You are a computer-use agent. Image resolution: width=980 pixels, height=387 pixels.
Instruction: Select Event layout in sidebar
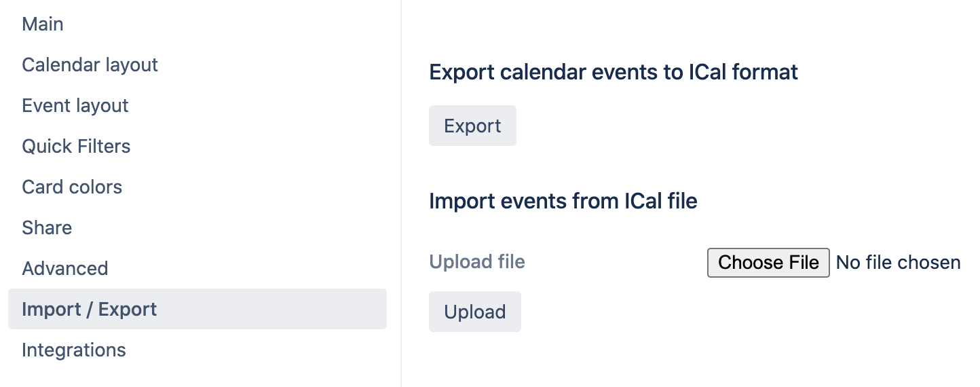(x=75, y=106)
